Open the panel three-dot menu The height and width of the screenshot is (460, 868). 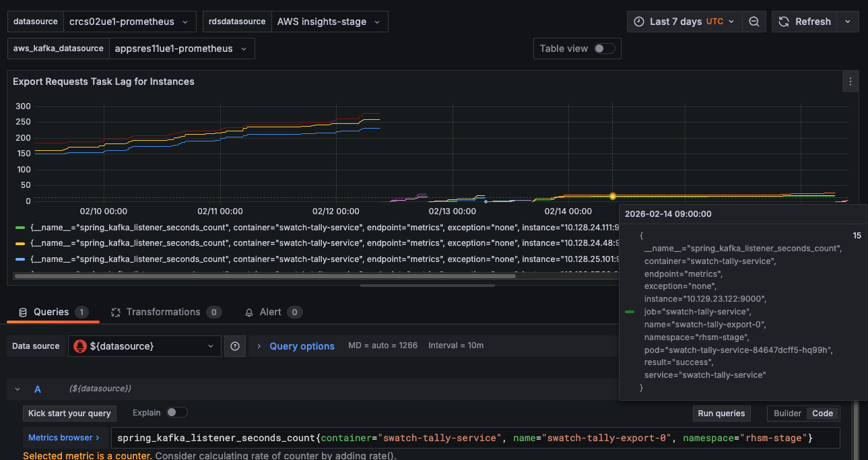[x=850, y=81]
